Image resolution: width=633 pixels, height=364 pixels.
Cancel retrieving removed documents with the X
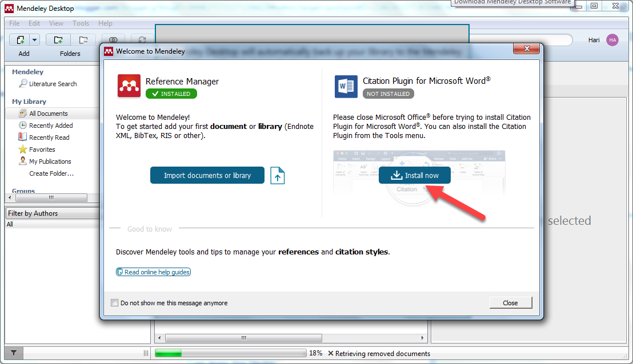pyautogui.click(x=331, y=354)
